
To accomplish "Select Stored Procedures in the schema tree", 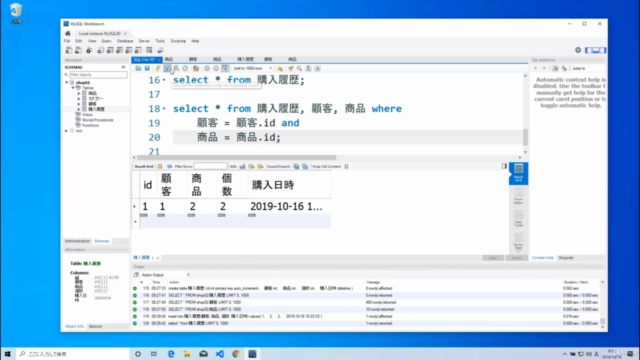I will [98, 120].
